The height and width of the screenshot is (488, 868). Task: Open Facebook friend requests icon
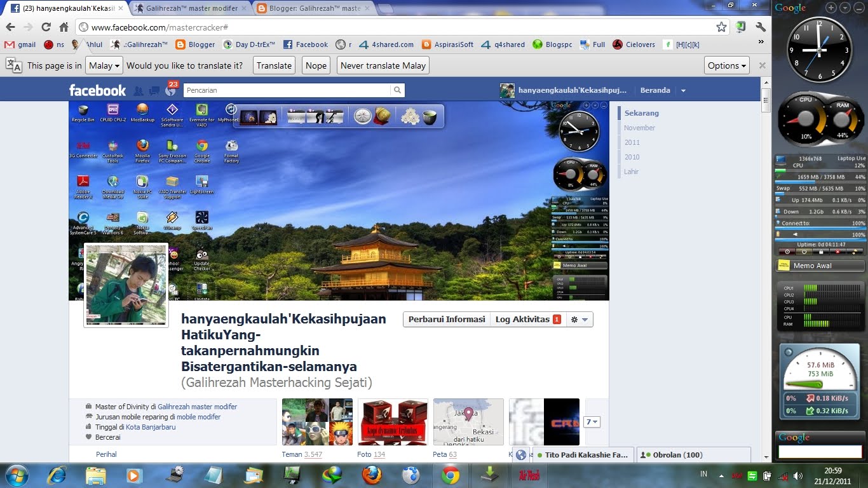click(139, 90)
